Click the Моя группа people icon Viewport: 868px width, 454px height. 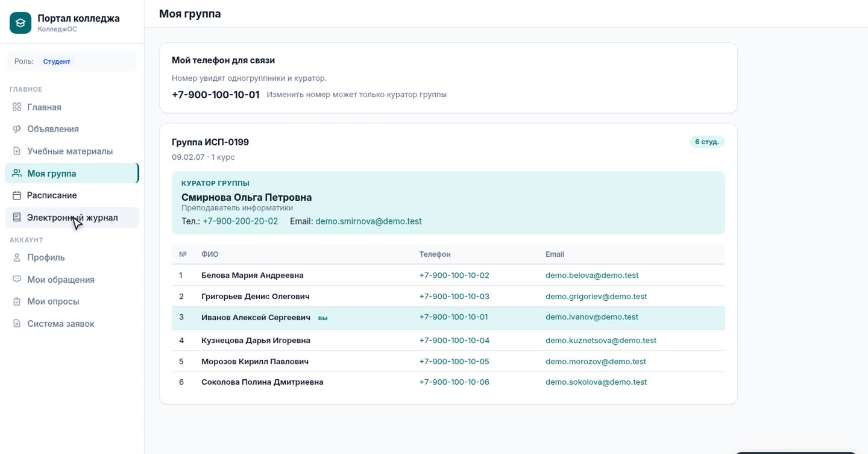tap(17, 173)
